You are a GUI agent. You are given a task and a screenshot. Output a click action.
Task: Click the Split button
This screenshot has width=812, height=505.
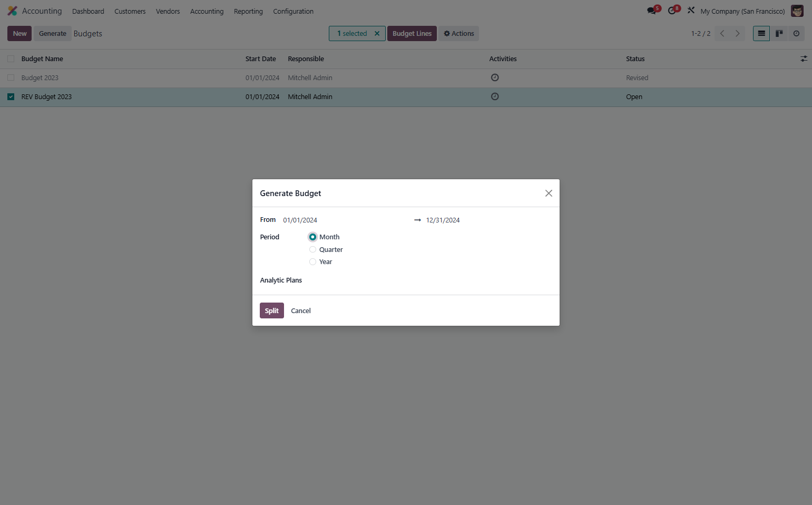[x=272, y=310]
